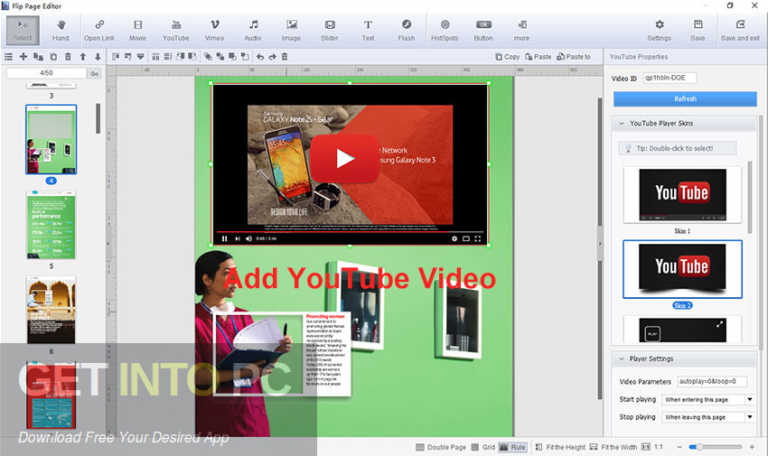Toggle the Rule display
Image resolution: width=768 pixels, height=456 pixels.
click(x=512, y=447)
